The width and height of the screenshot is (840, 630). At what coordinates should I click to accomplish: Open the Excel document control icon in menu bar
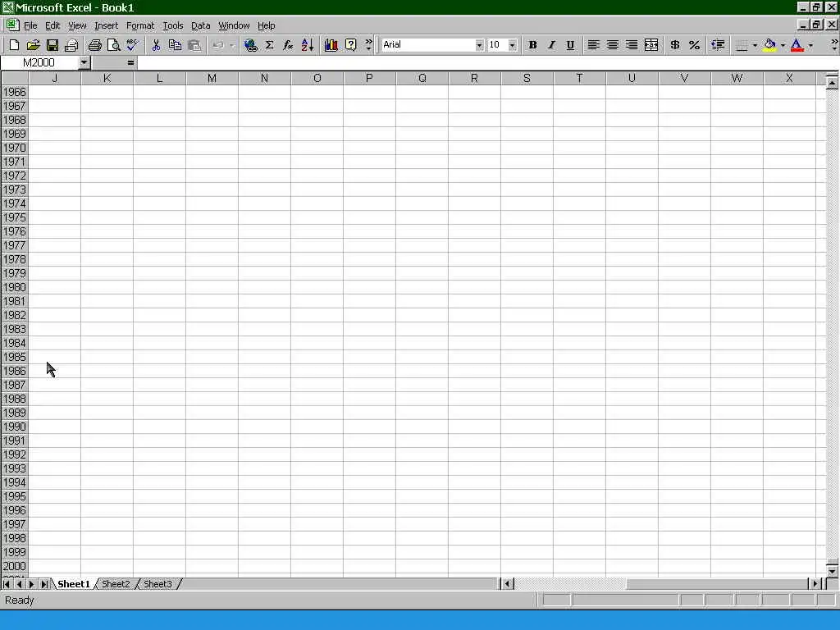(11, 25)
